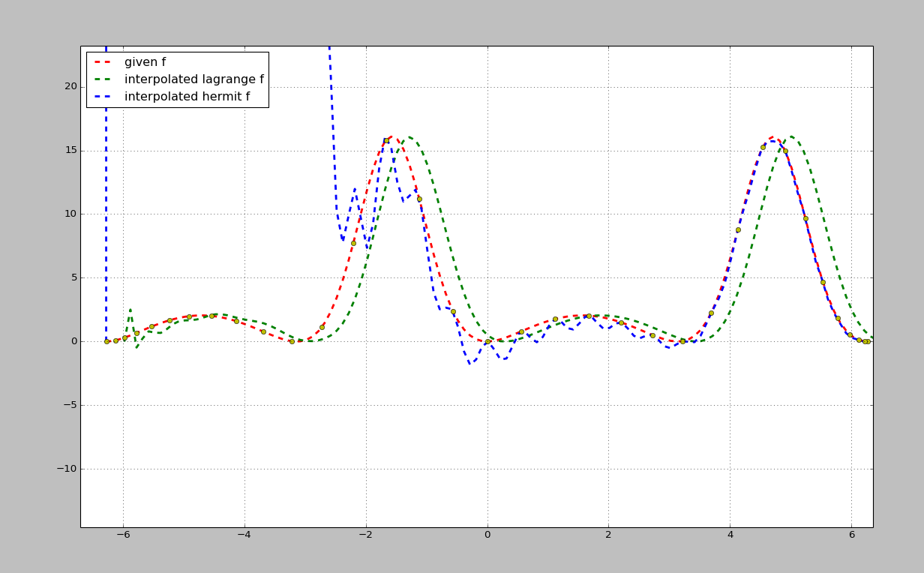Click the green curve's rightmost peak
The height and width of the screenshot is (573, 924).
(x=791, y=135)
